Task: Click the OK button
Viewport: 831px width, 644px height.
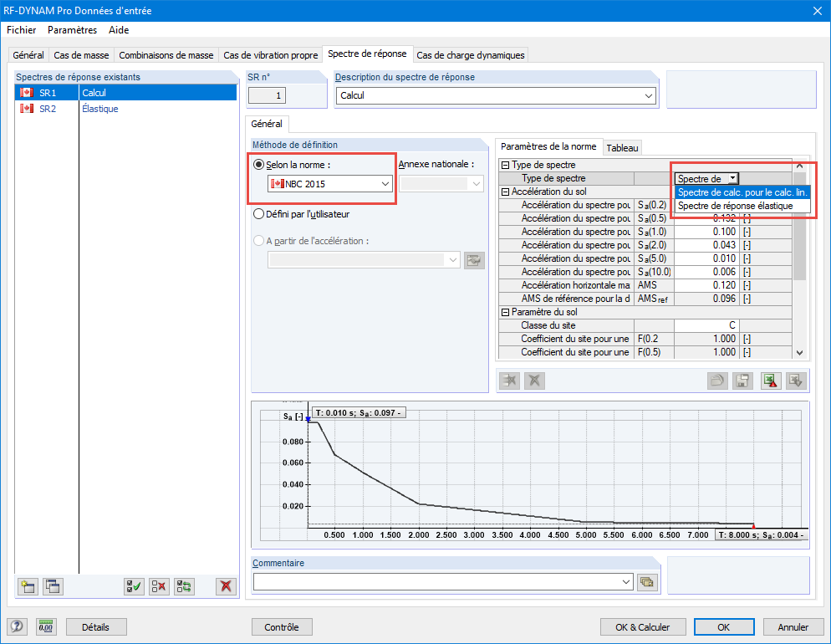Action: (x=724, y=627)
